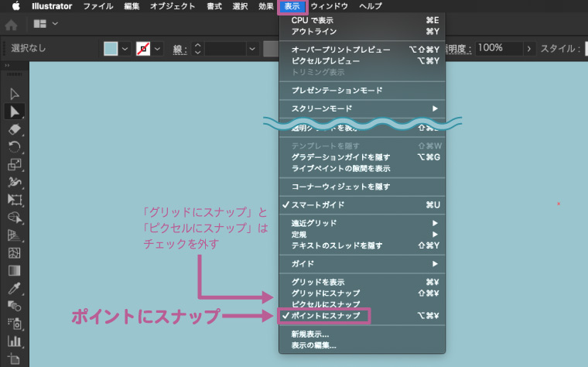The image size is (588, 367).
Task: Select the Scale tool
Action: point(14,164)
